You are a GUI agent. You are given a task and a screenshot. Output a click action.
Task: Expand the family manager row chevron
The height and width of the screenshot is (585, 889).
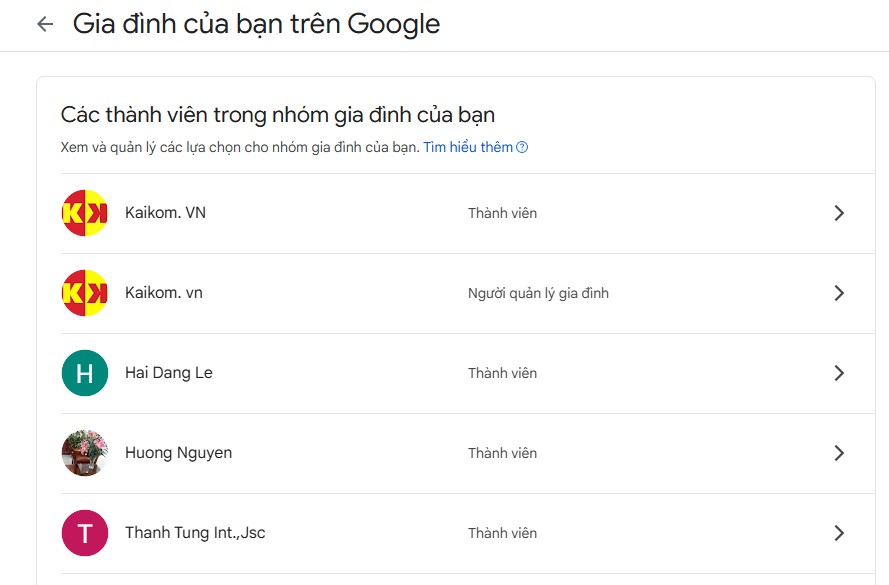click(839, 293)
